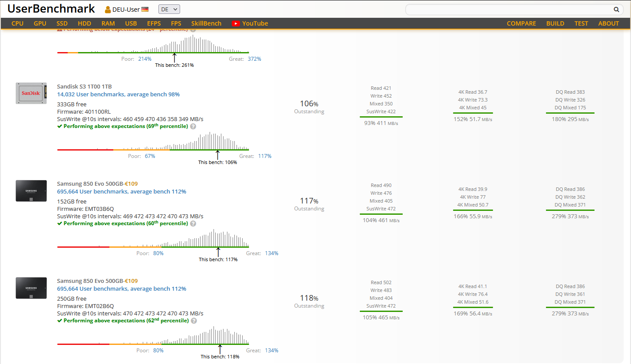Image resolution: width=631 pixels, height=364 pixels.
Task: Open the 695,664 User benchmarks link of the 250GB free drive
Action: coord(122,289)
